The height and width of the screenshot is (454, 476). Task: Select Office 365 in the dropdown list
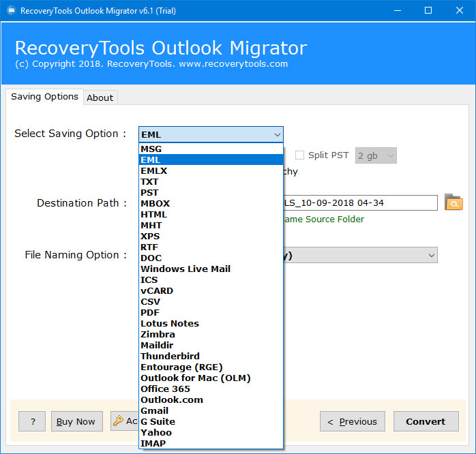click(x=165, y=389)
